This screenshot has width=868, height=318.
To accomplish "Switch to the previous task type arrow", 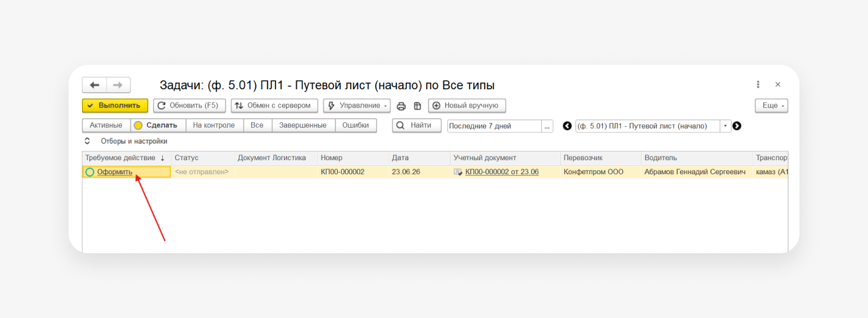I will tap(567, 125).
